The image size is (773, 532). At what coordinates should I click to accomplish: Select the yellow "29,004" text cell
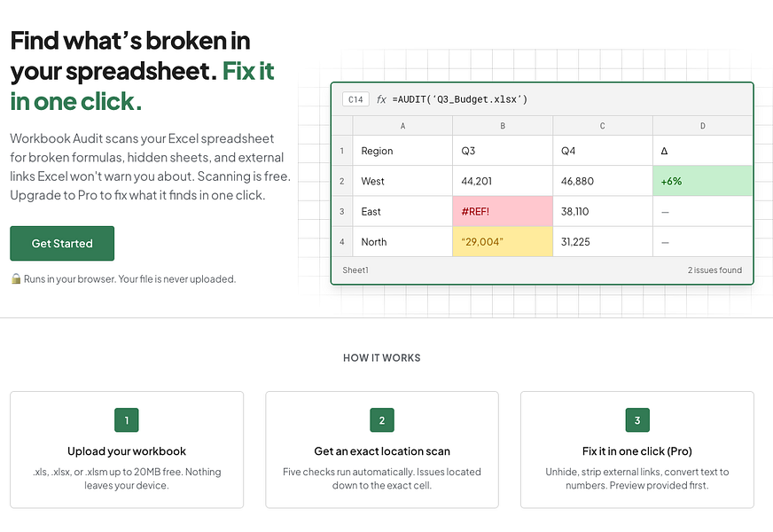(503, 241)
